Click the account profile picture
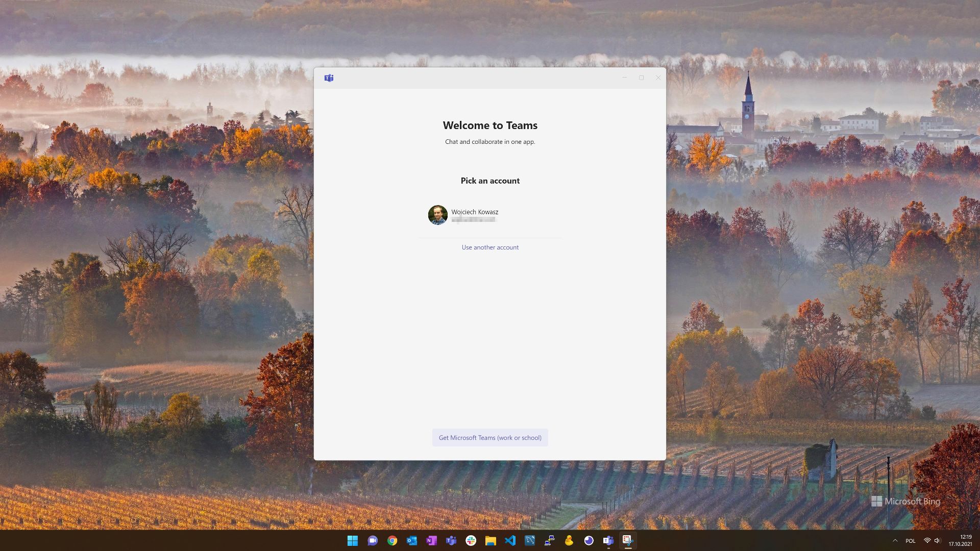The width and height of the screenshot is (980, 551). point(437,215)
